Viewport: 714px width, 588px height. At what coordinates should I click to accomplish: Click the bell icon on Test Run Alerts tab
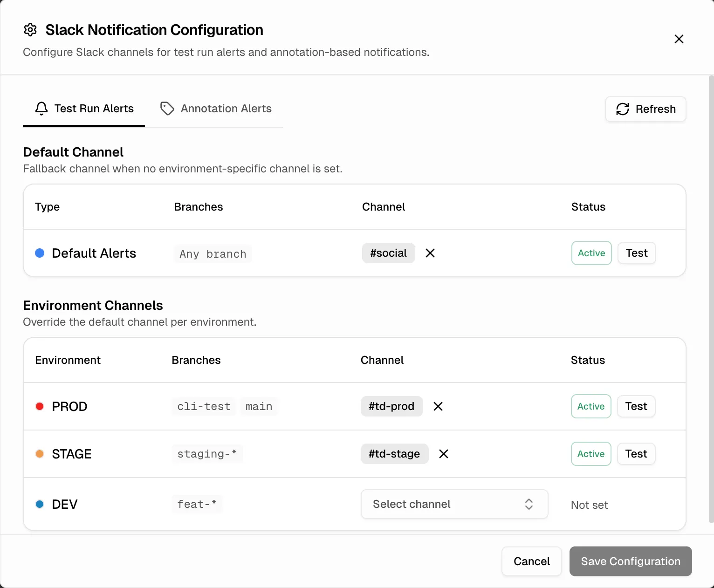pyautogui.click(x=41, y=108)
